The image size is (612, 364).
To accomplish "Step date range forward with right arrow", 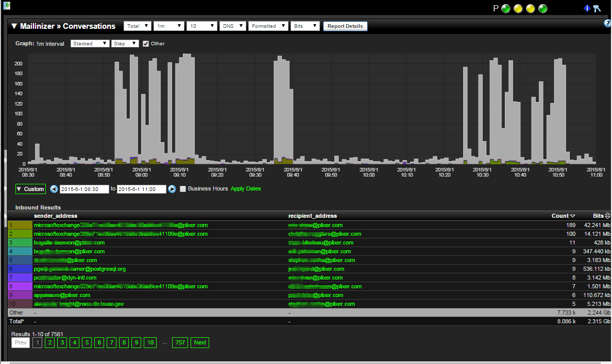I will pos(172,189).
